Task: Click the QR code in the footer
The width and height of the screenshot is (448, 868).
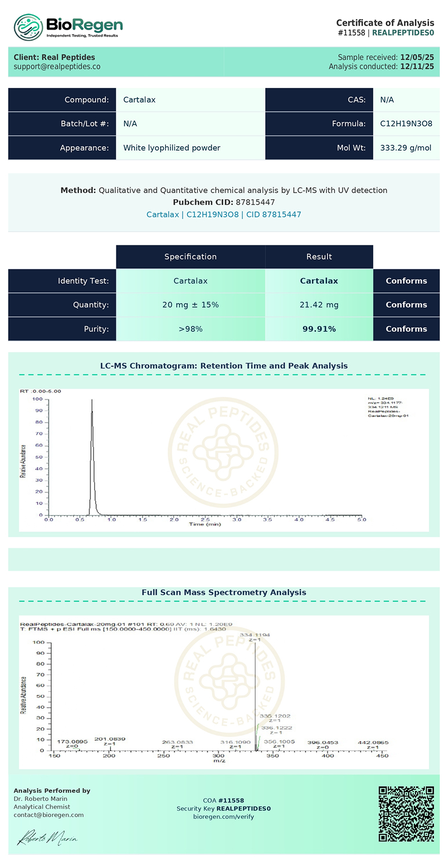Action: (406, 813)
